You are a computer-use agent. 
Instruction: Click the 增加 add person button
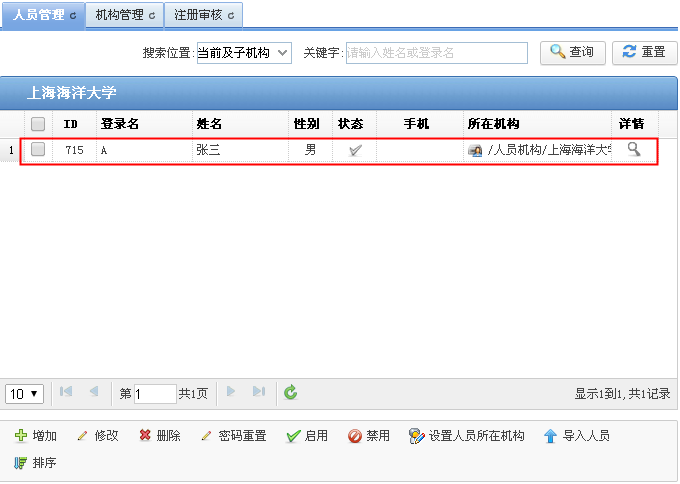[x=36, y=436]
